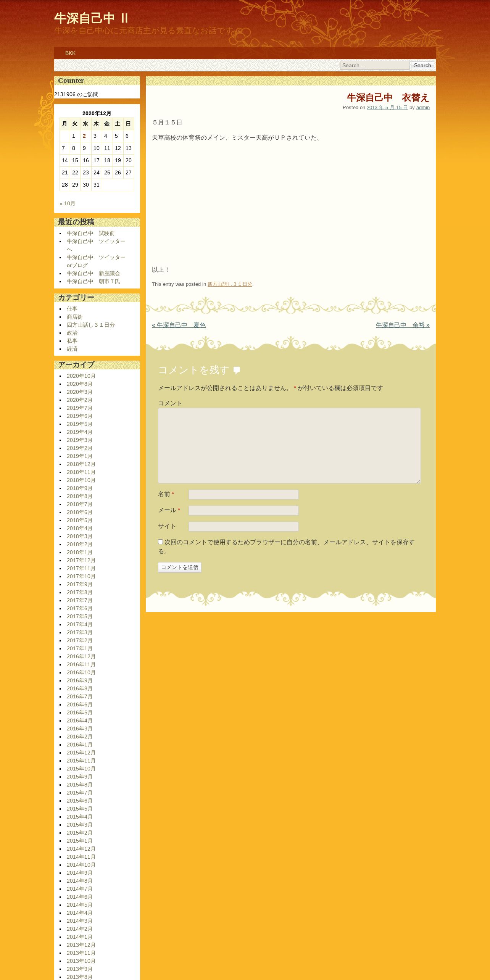Open archive 2013年9月
This screenshot has height=980, width=490.
pos(80,969)
